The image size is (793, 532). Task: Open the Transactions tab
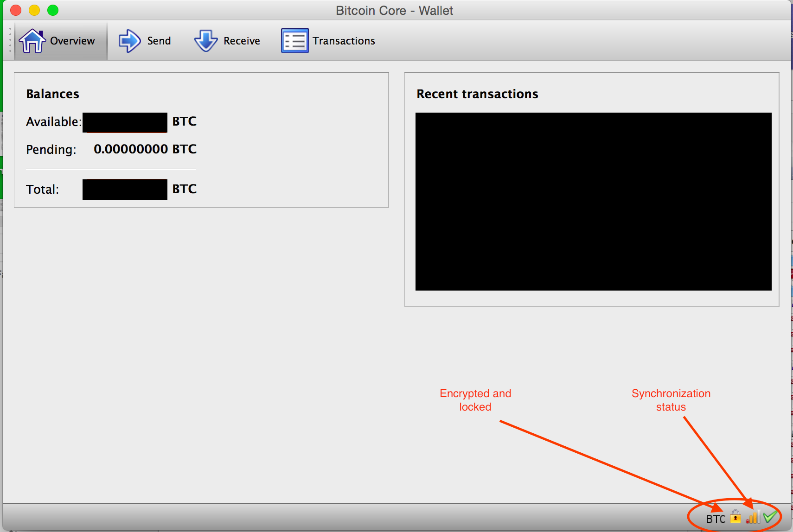coord(328,41)
